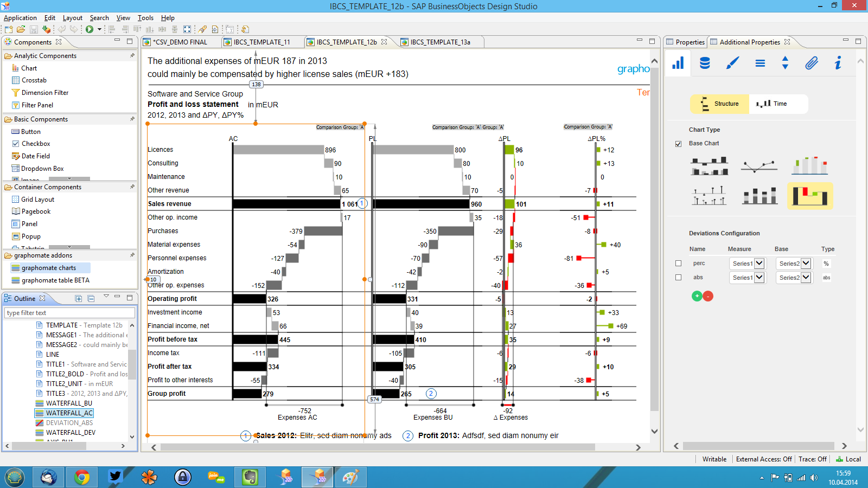Open the paperclip attachment tab icon
The width and height of the screenshot is (868, 488).
coord(811,63)
